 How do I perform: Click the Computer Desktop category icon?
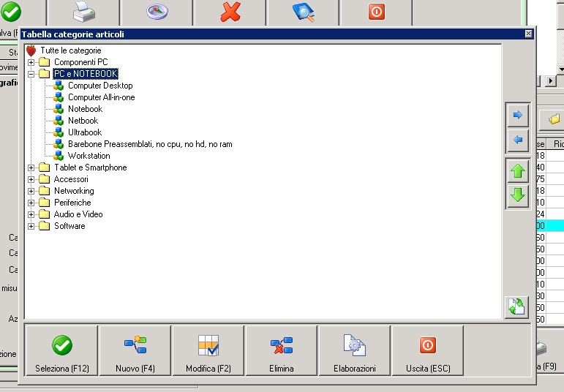pos(59,86)
